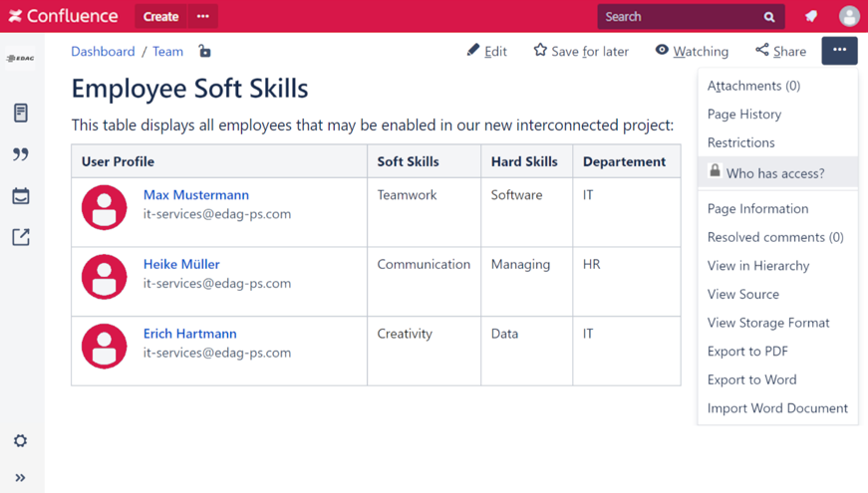Open the Pages icon in left sidebar
Viewport: 868px width, 493px height.
tap(21, 113)
